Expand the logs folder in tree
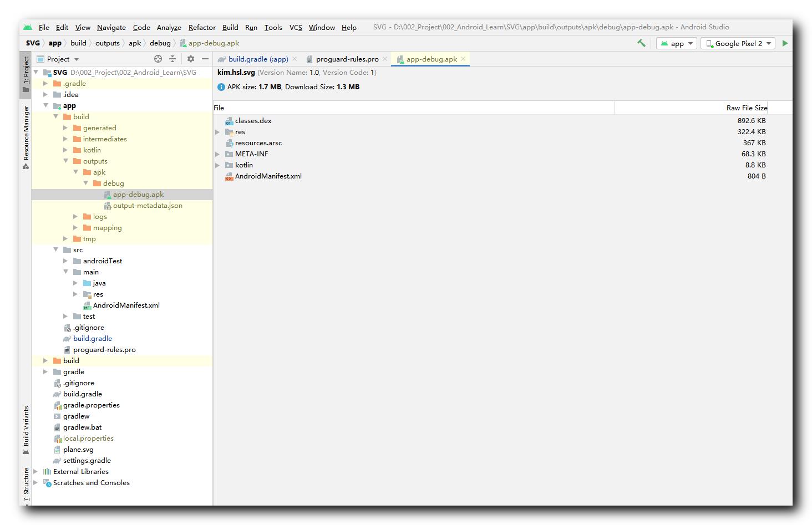Viewport: 812px width, 525px height. [75, 216]
